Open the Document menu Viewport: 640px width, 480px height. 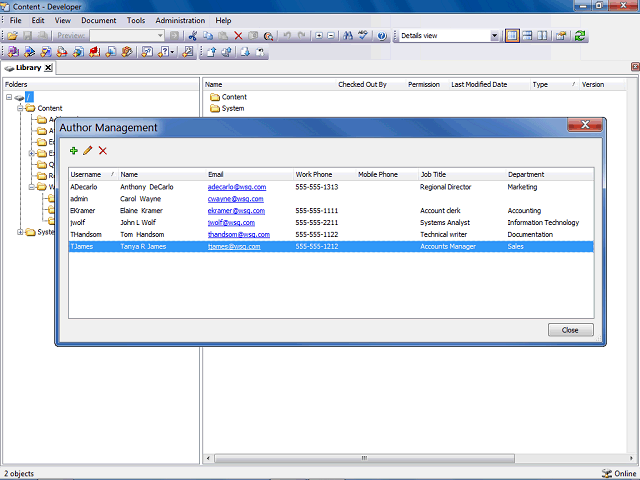pos(98,20)
